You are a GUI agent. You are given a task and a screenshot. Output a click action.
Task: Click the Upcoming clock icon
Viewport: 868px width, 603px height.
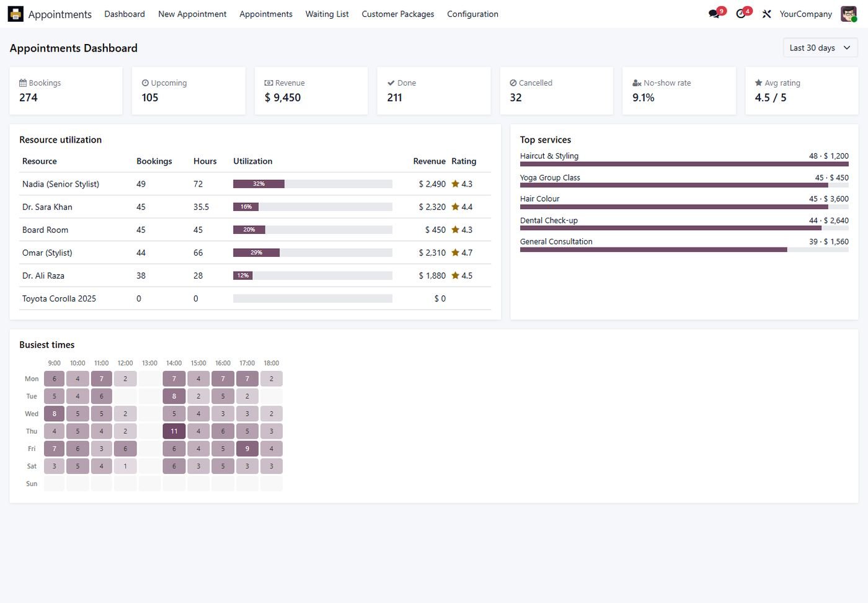click(x=145, y=83)
